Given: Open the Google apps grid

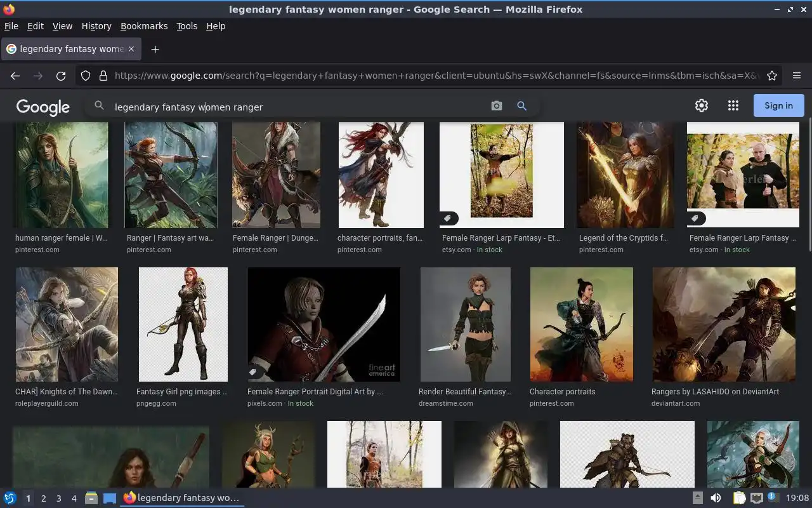Looking at the screenshot, I should pos(733,105).
